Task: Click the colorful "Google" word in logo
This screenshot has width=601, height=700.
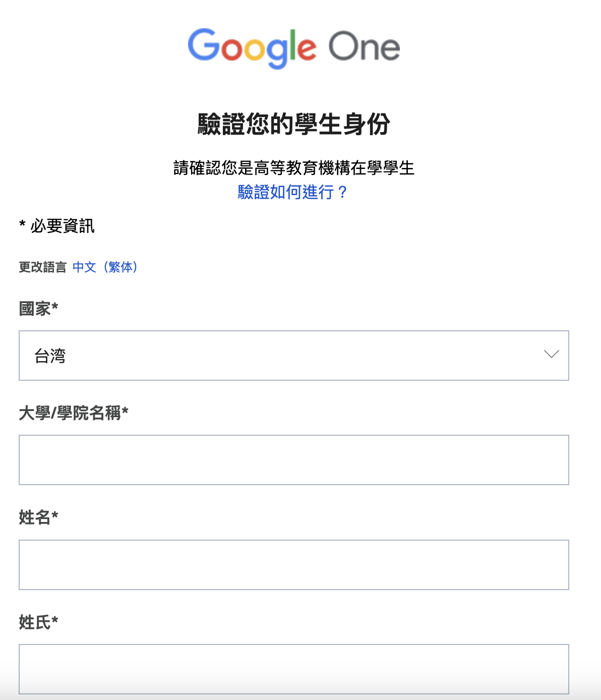Action: 252,47
